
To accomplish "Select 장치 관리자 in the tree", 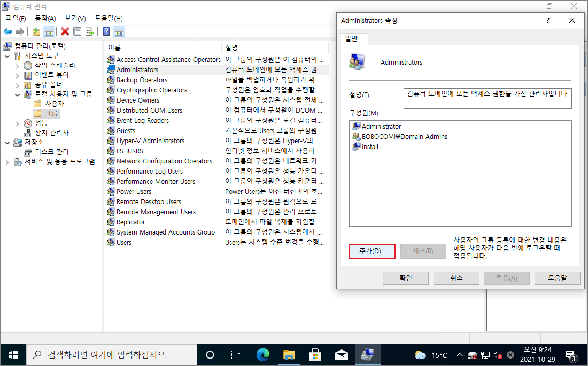I will (47, 133).
